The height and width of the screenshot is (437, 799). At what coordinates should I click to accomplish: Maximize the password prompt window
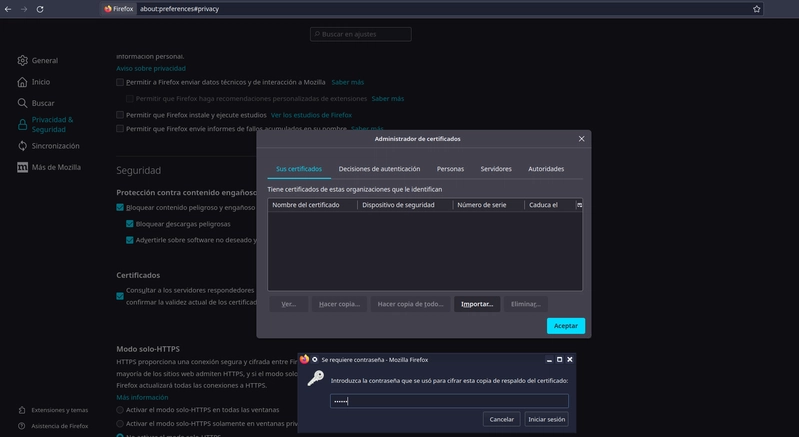[560, 360]
